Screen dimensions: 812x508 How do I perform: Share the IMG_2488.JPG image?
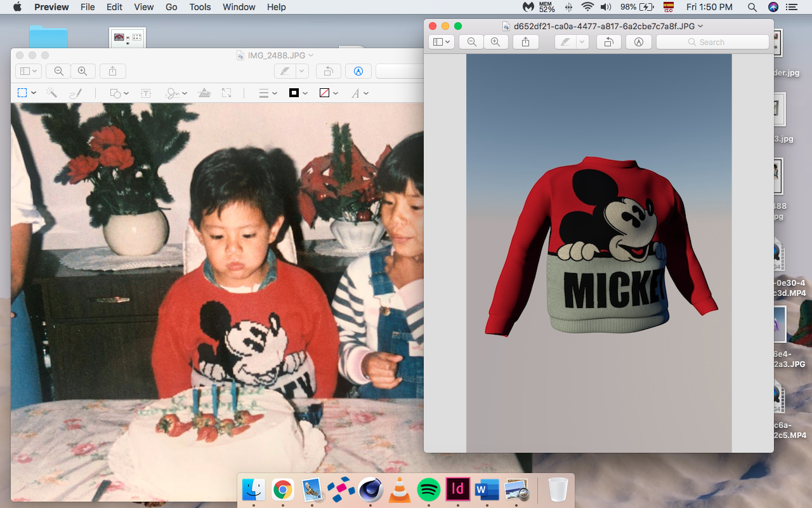click(x=113, y=71)
